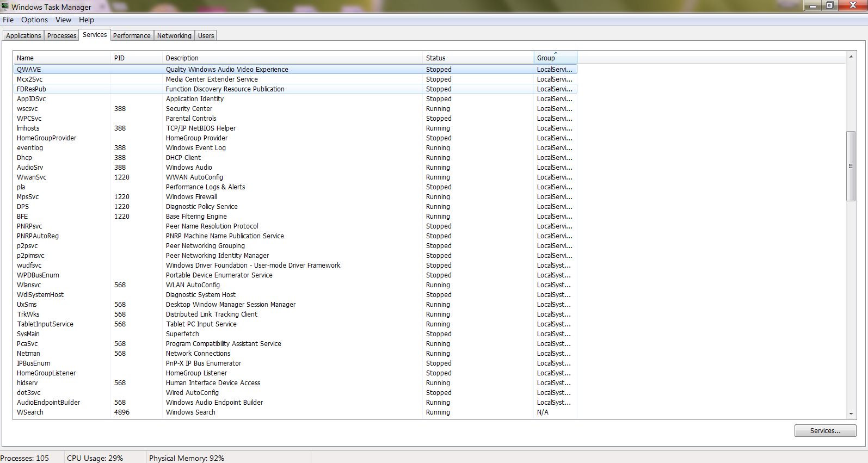The image size is (868, 463).
Task: Click the vertical scrollbar thumb
Action: 851,166
